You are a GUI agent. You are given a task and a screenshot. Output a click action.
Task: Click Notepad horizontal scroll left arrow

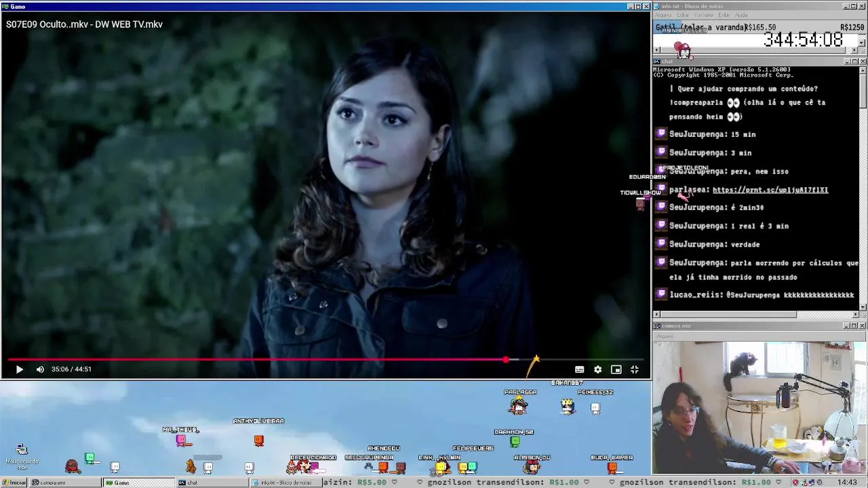(x=656, y=51)
